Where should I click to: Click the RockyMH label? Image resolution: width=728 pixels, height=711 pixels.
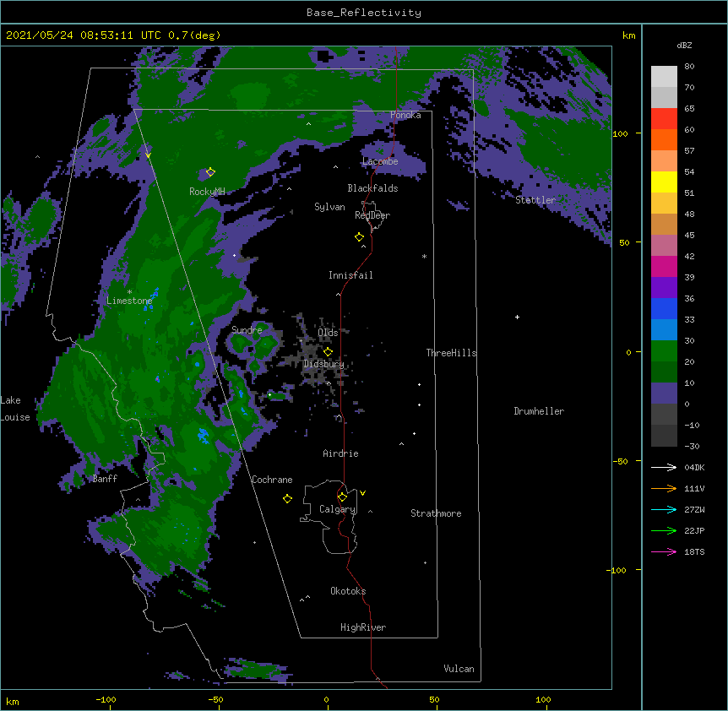207,192
